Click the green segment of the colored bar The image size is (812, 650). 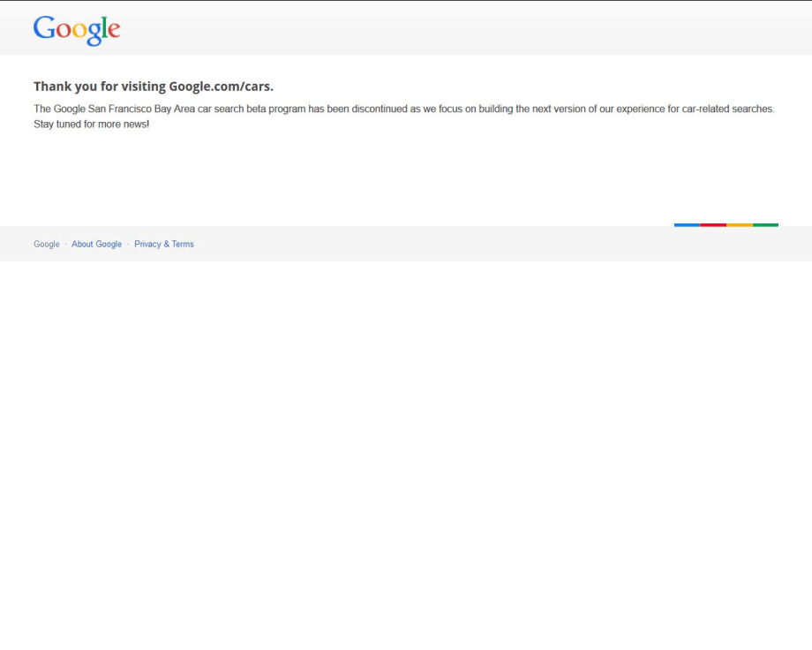[764, 224]
